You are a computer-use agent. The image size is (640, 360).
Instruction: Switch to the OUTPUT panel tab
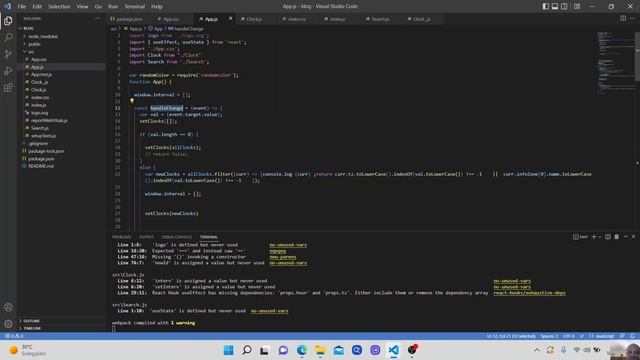146,237
